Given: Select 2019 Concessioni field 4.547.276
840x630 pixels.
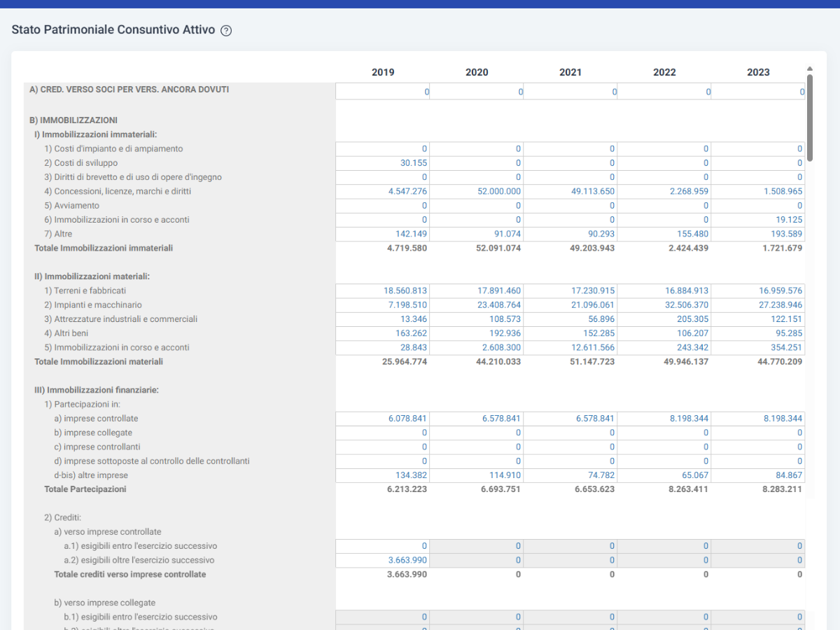Looking at the screenshot, I should point(383,192).
